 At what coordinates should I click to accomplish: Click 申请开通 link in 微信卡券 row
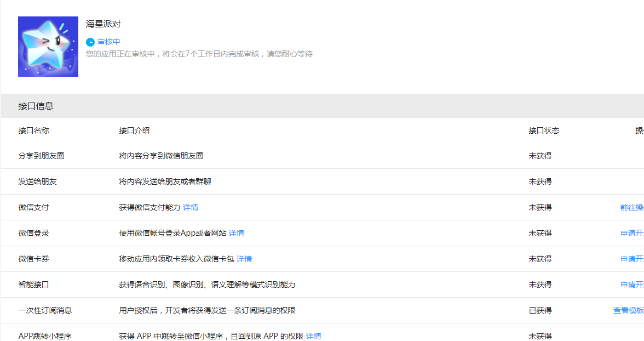(632, 259)
